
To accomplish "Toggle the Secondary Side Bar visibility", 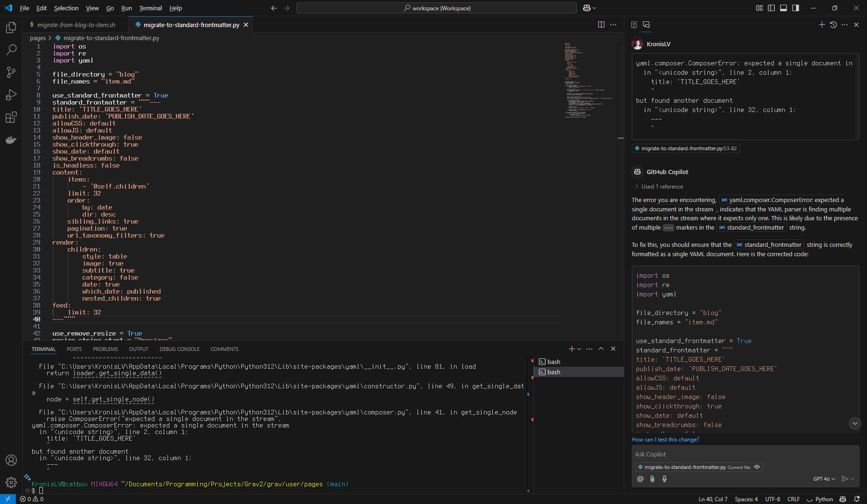I will [796, 8].
